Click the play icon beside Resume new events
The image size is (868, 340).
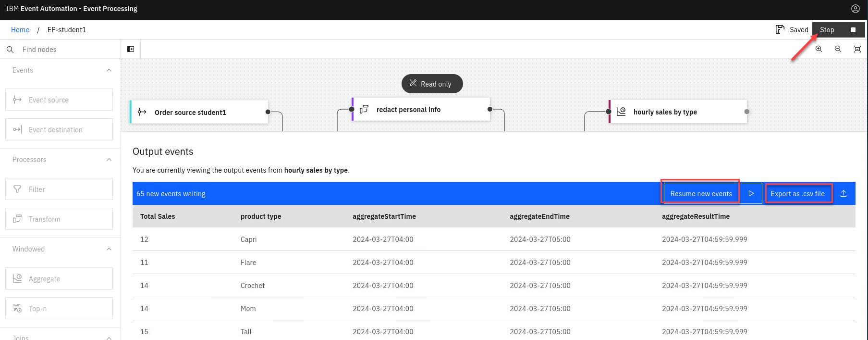[751, 193]
